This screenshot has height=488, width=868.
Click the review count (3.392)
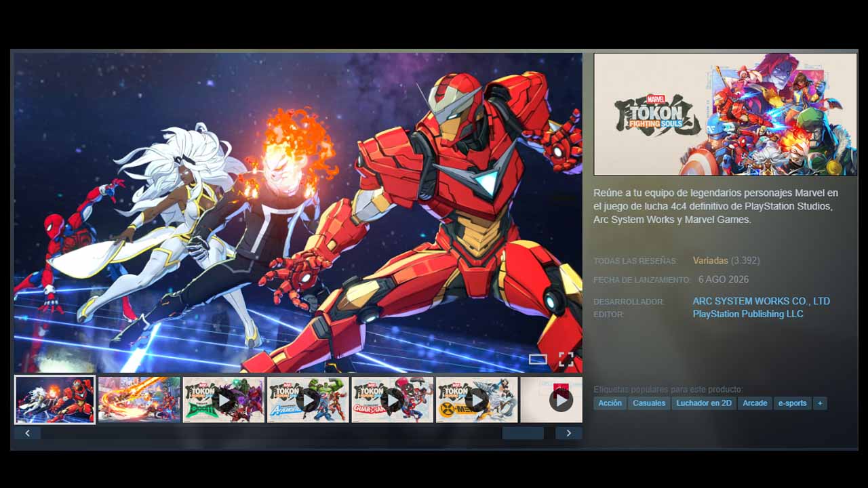tap(745, 261)
